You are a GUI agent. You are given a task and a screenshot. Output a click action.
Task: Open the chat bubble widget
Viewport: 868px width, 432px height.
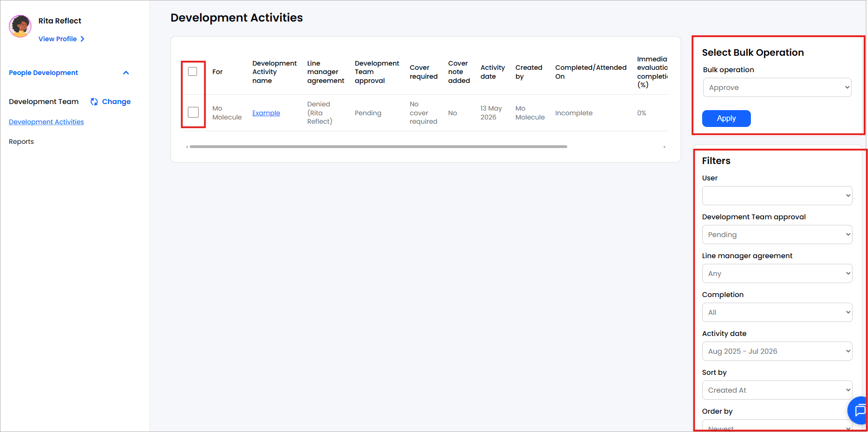click(859, 410)
